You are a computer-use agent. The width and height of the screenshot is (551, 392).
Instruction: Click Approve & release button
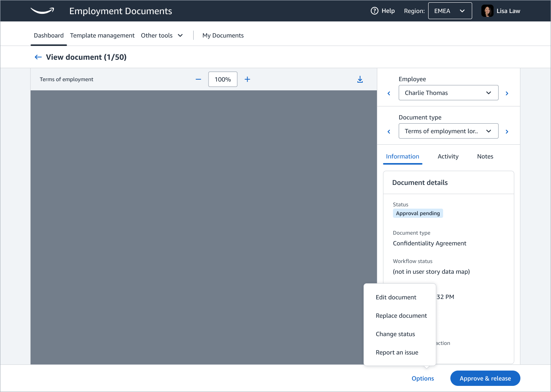click(x=485, y=378)
